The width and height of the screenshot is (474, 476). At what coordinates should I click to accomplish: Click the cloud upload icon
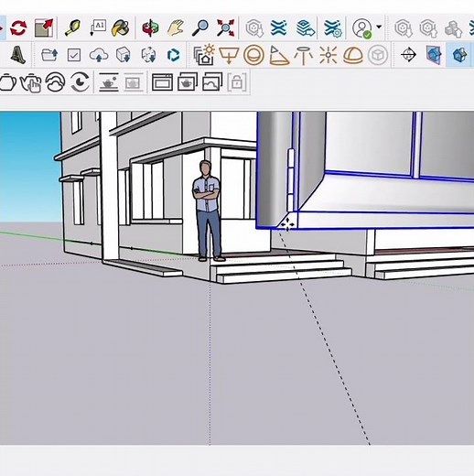[x=99, y=55]
